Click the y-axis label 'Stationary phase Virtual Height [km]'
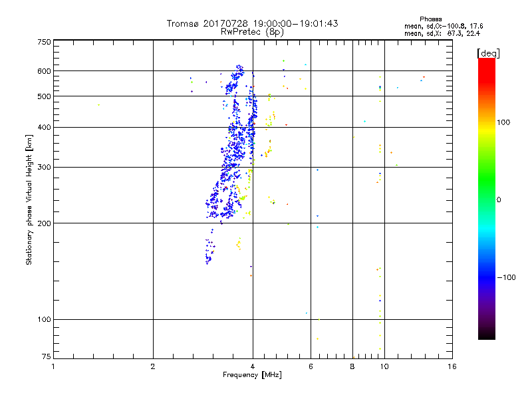 pyautogui.click(x=29, y=199)
